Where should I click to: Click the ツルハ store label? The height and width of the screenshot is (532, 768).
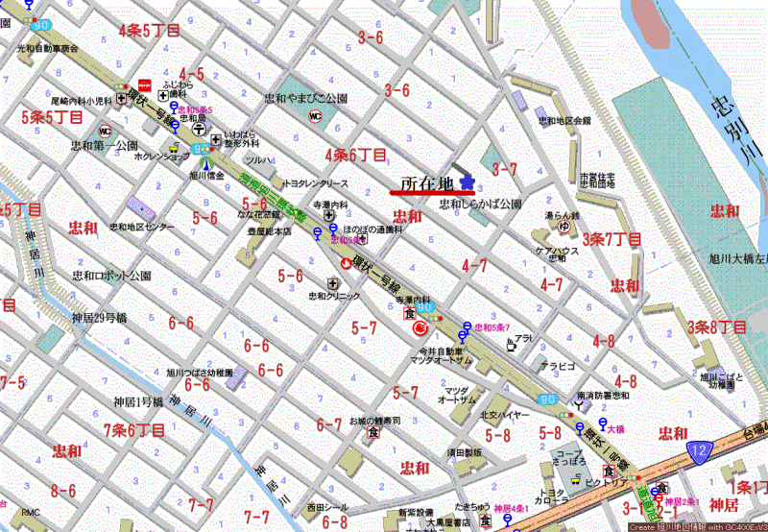pyautogui.click(x=259, y=160)
